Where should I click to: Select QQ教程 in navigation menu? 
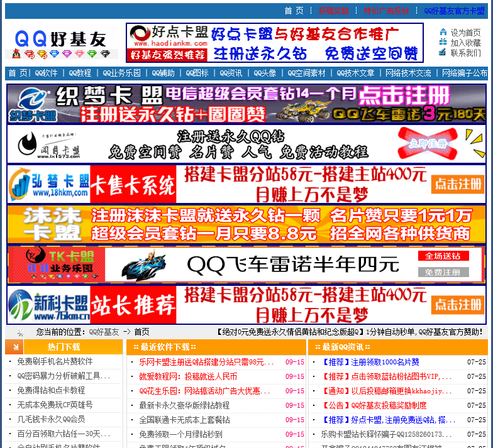80,73
